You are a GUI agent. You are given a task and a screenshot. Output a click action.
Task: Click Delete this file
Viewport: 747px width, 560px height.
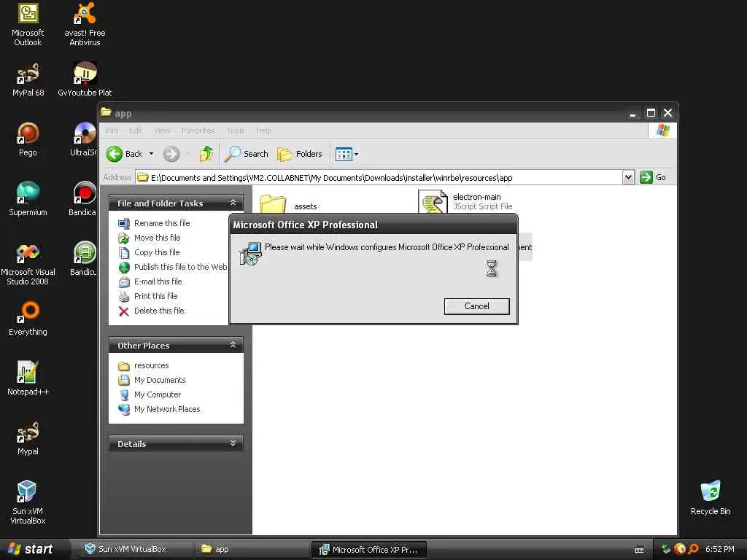151,311
